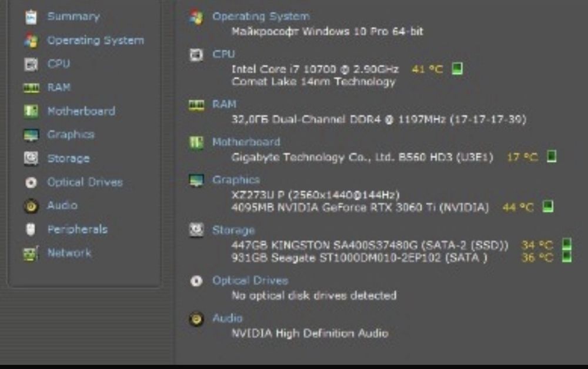The height and width of the screenshot is (369, 588).
Task: Open Network in the sidebar
Action: coord(69,254)
